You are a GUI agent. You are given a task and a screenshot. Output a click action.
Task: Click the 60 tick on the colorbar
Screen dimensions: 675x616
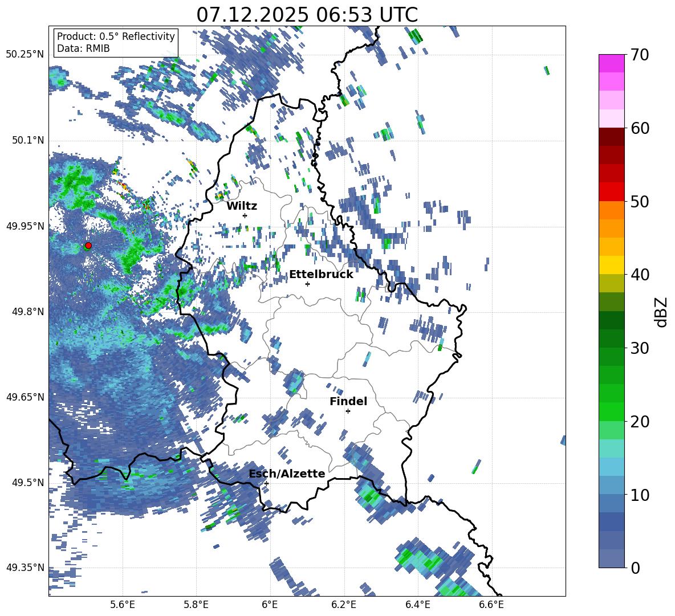pyautogui.click(x=640, y=128)
